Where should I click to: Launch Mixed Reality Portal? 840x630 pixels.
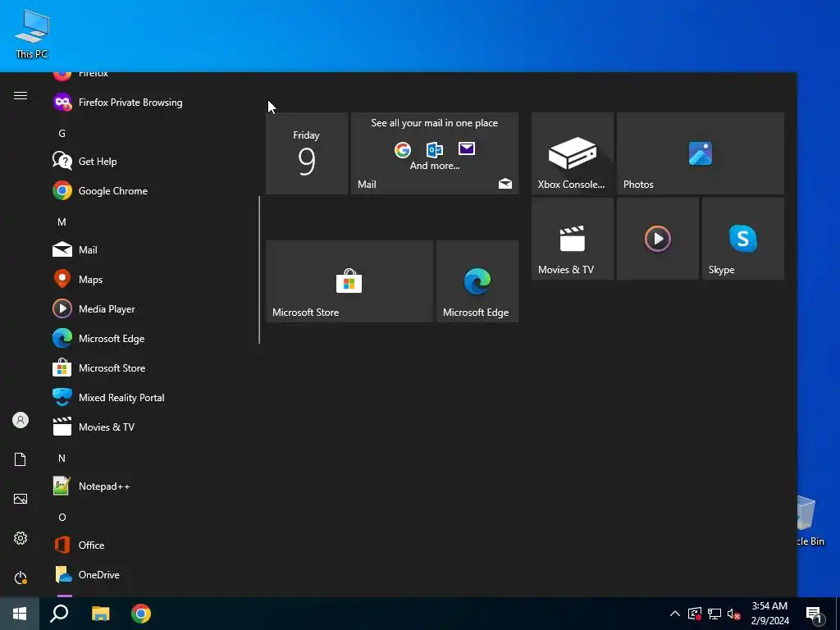pyautogui.click(x=150, y=398)
